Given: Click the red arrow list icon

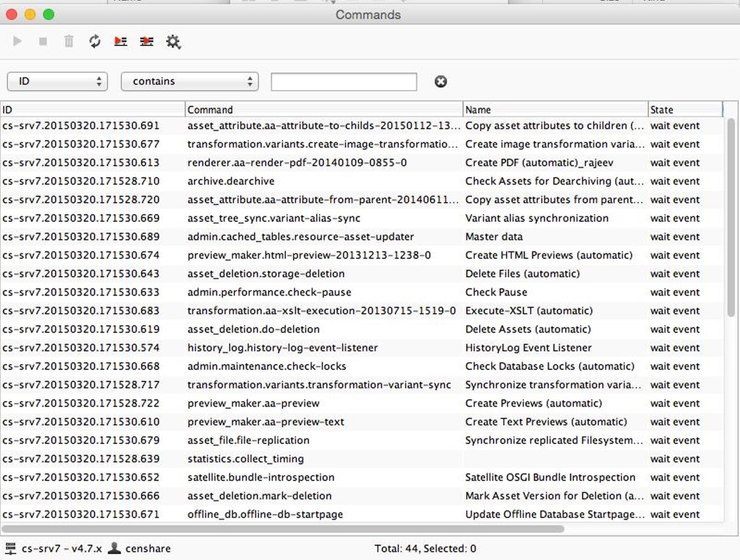Looking at the screenshot, I should (120, 42).
